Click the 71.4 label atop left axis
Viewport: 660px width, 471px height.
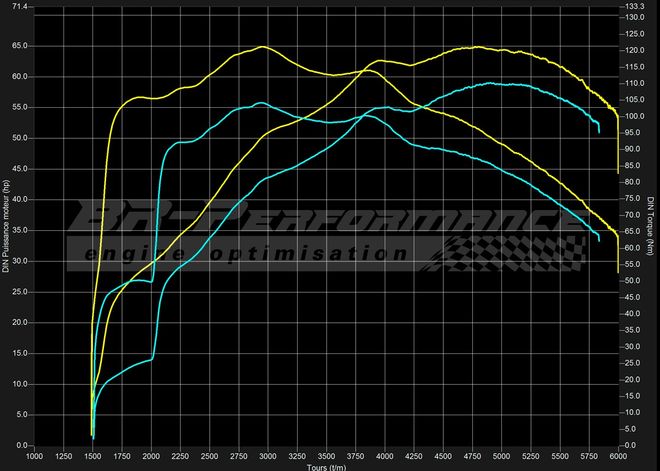(x=20, y=6)
